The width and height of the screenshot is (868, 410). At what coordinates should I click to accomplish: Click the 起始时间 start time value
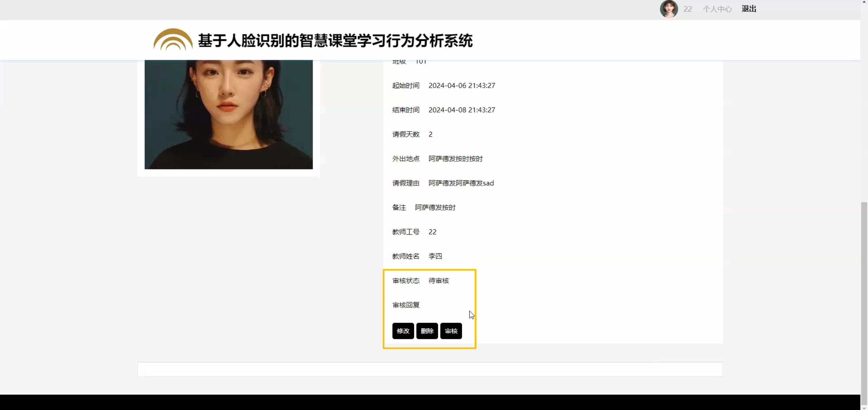click(x=461, y=86)
